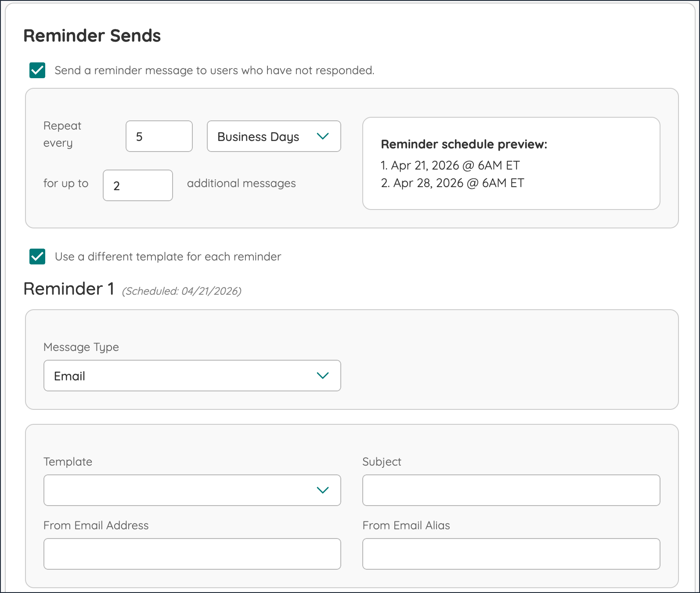This screenshot has height=593, width=700.
Task: Click the 'Reminder Sends' heading
Action: pyautogui.click(x=92, y=36)
